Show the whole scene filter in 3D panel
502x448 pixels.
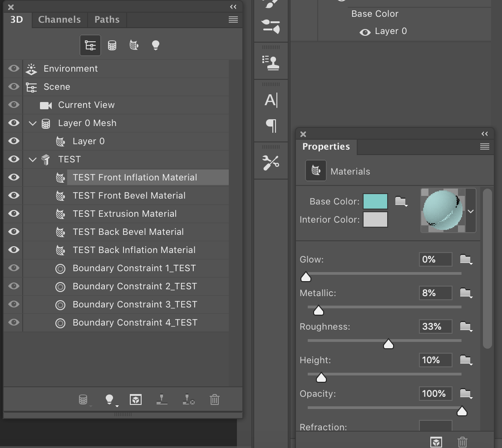click(x=90, y=45)
